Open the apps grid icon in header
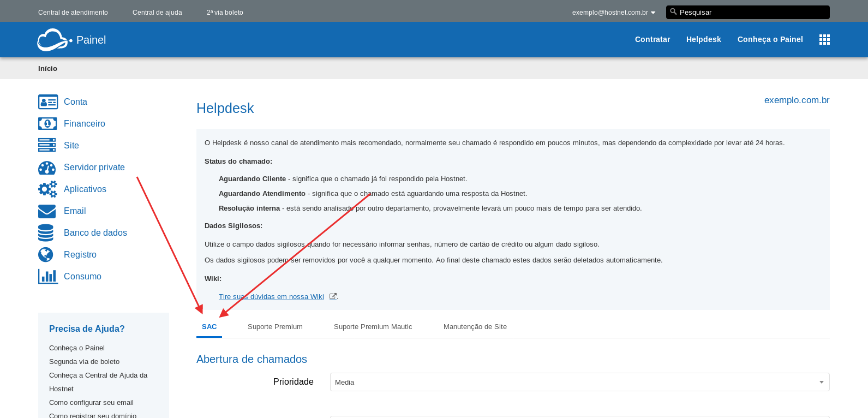 tap(824, 40)
